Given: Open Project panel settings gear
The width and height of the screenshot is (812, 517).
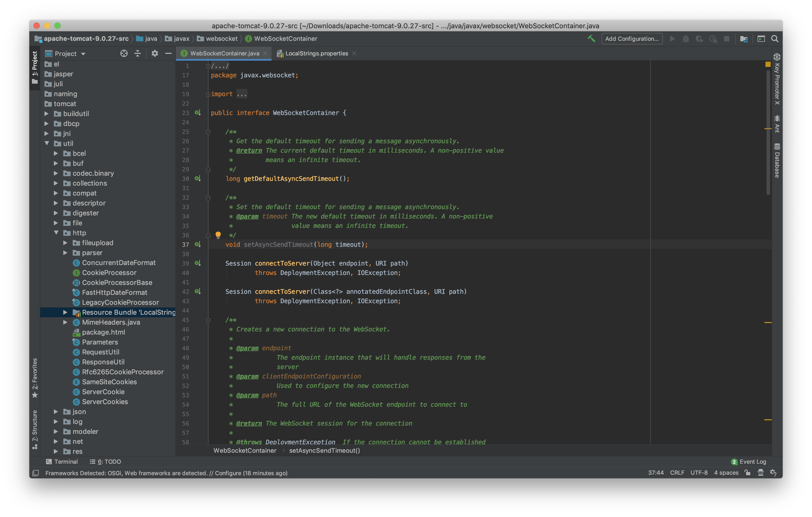Looking at the screenshot, I should (154, 53).
